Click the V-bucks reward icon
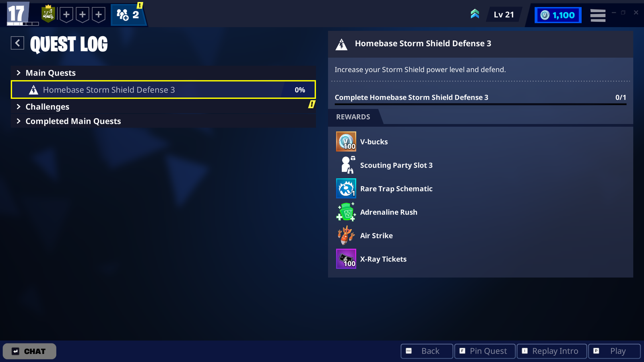This screenshot has width=644, height=362. click(x=346, y=142)
